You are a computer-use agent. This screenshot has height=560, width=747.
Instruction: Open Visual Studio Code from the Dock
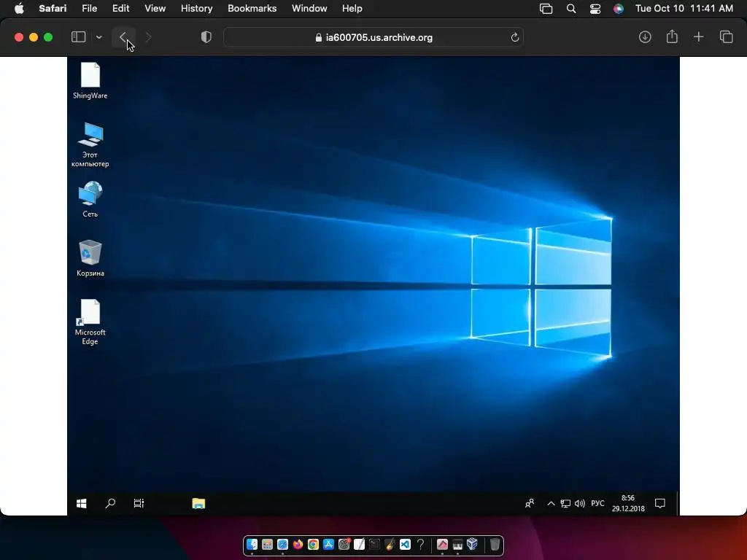pos(405,544)
